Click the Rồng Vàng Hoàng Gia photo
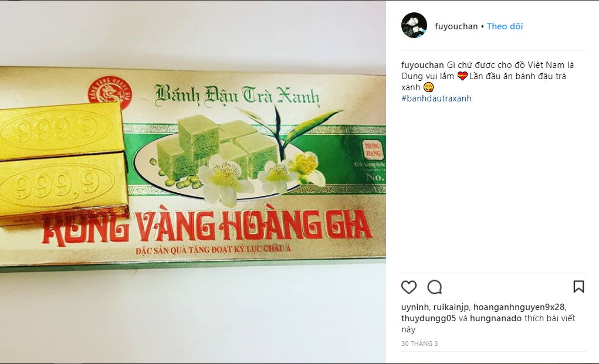 tap(193, 182)
